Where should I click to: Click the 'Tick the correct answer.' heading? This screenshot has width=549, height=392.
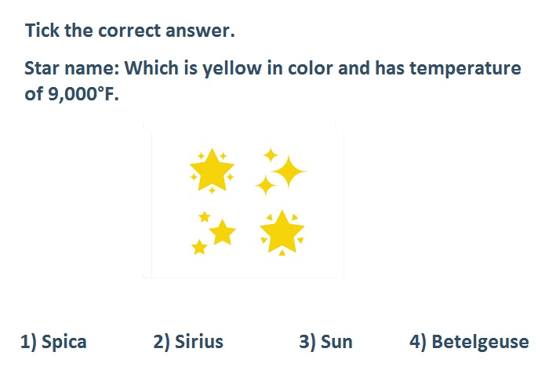coord(130,31)
